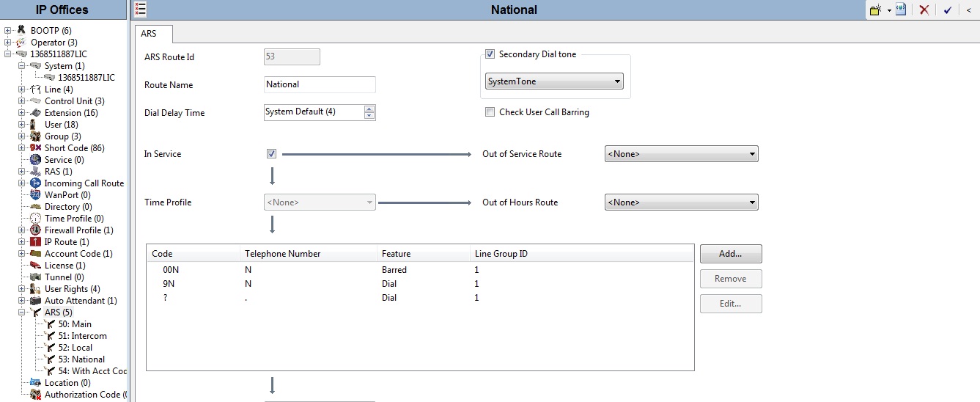Select the ? Dial code row
980x402 pixels.
pyautogui.click(x=420, y=298)
